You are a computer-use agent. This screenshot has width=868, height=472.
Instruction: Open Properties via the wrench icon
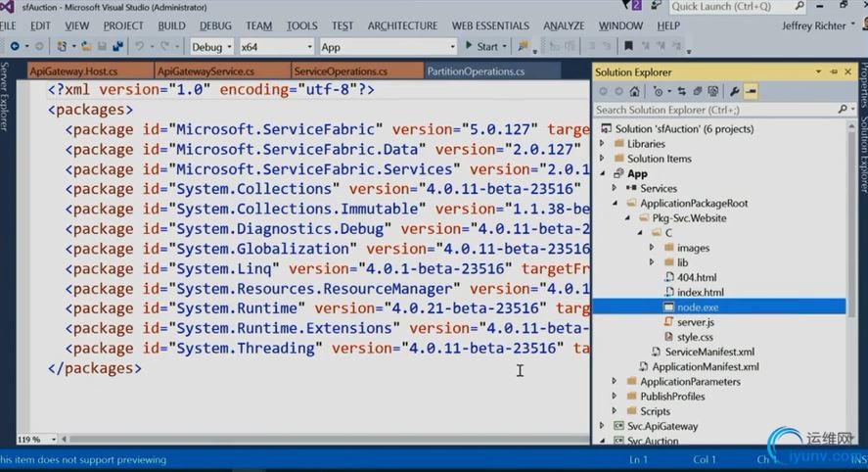click(734, 91)
